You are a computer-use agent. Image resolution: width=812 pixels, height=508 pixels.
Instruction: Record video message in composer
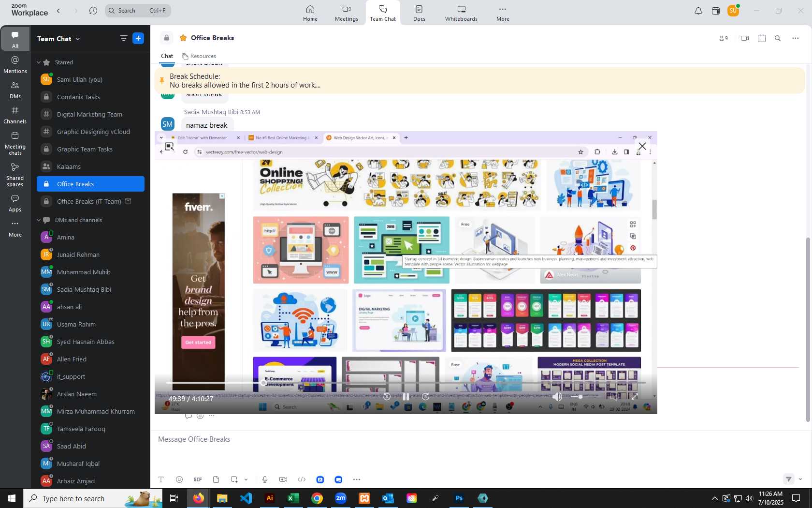283,479
